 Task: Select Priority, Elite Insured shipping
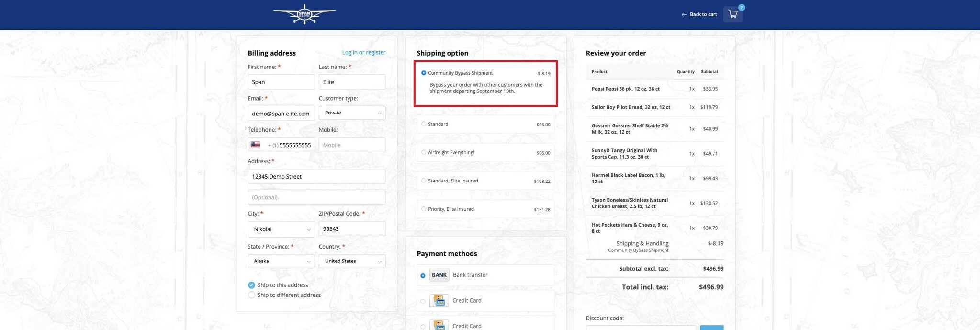[424, 209]
